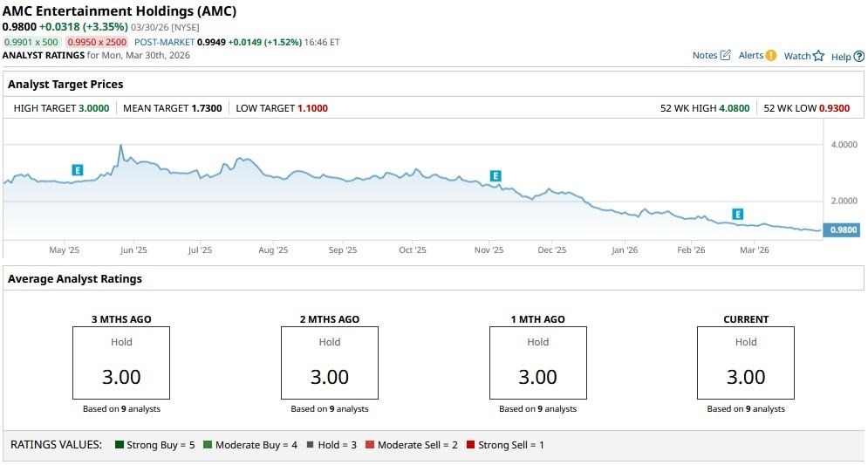
Task: Select the 2 MTHS AGO rating box
Action: tap(330, 363)
